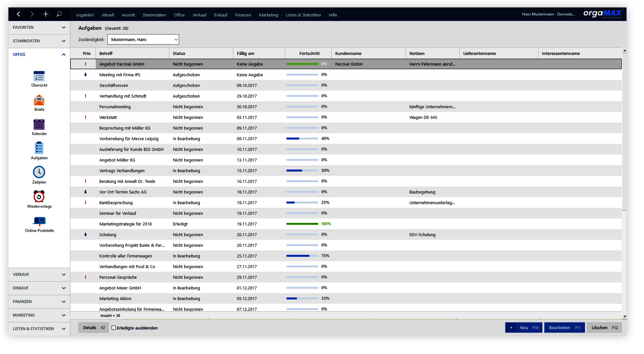Image resolution: width=644 pixels, height=354 pixels.
Task: Click priority mark on Personal Gespräche row
Action: coord(85,277)
